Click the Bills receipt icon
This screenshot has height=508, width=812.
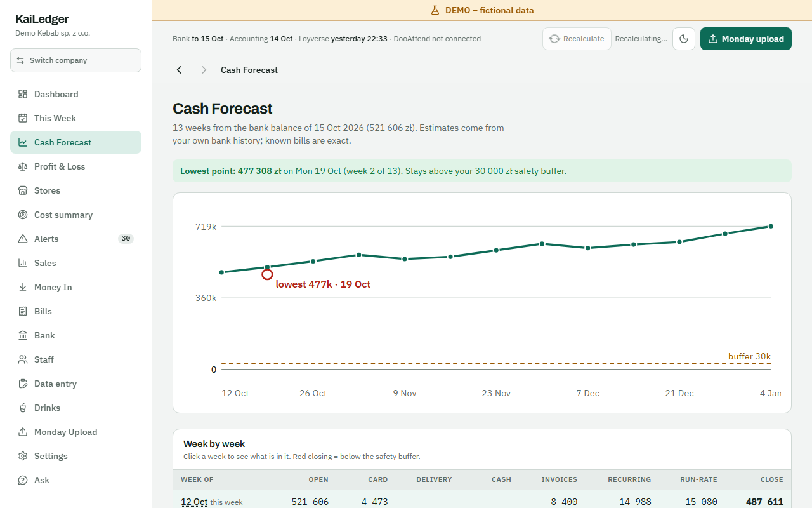pos(23,311)
